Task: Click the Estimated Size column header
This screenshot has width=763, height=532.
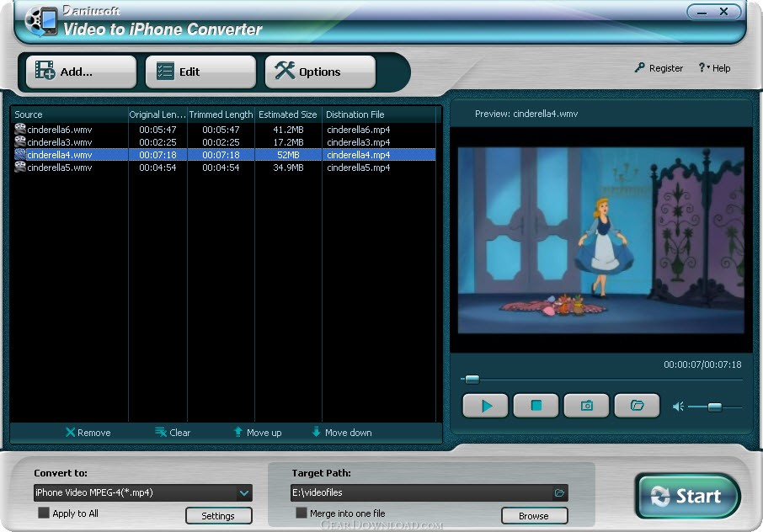Action: click(287, 114)
